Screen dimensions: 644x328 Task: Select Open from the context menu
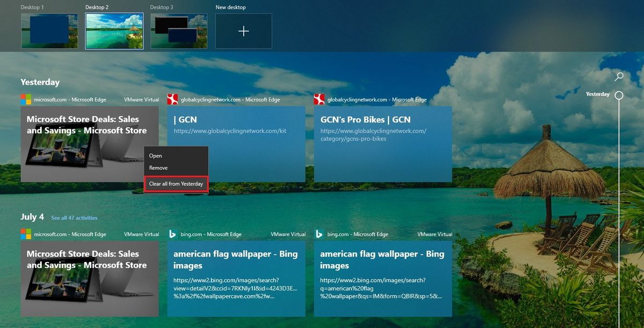[x=176, y=156]
